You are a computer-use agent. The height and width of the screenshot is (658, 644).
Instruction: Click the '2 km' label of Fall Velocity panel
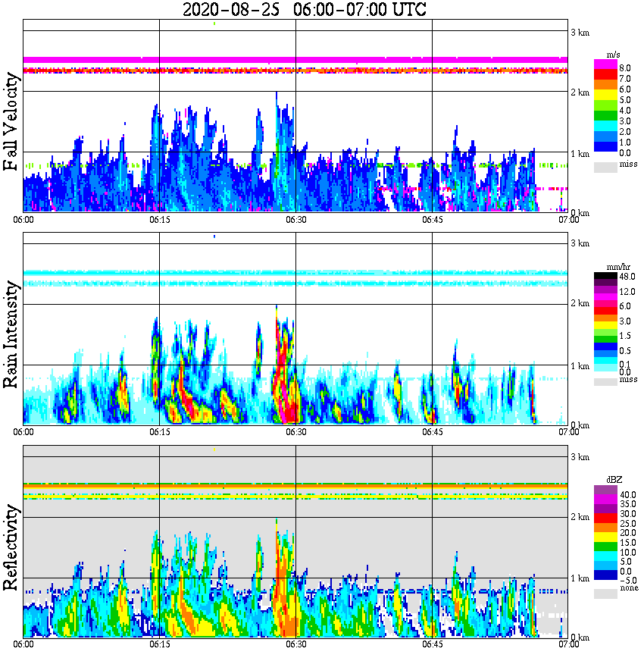pyautogui.click(x=580, y=92)
